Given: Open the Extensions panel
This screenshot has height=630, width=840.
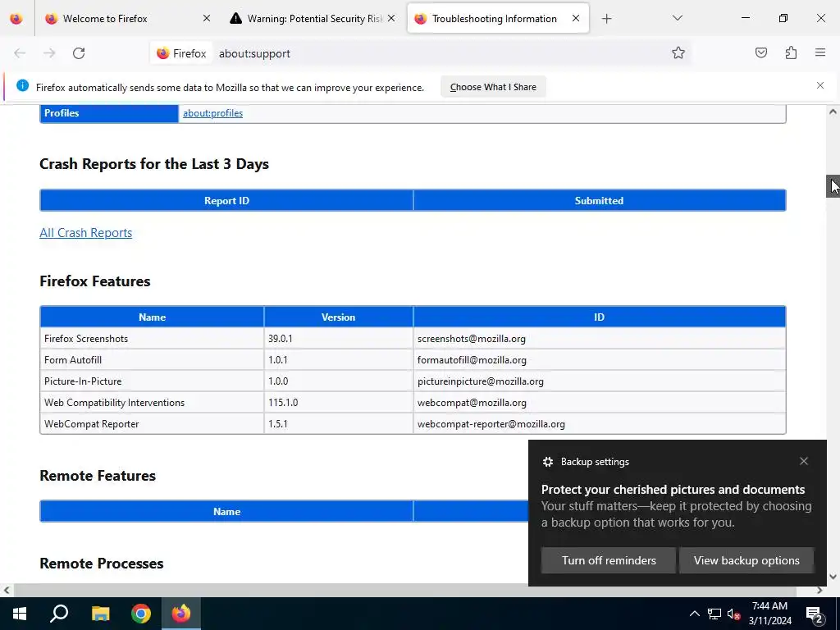Looking at the screenshot, I should point(791,53).
